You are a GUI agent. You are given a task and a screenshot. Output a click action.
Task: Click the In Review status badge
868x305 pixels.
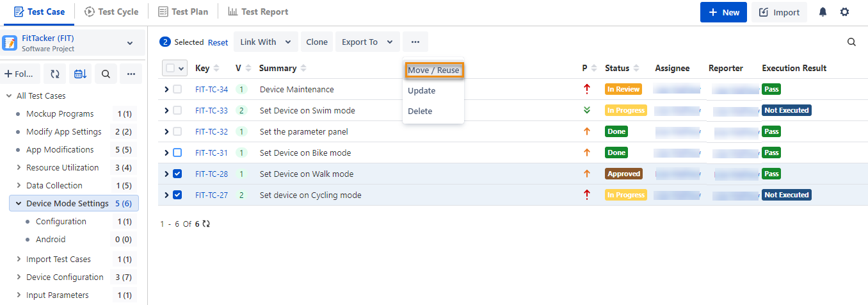[623, 89]
